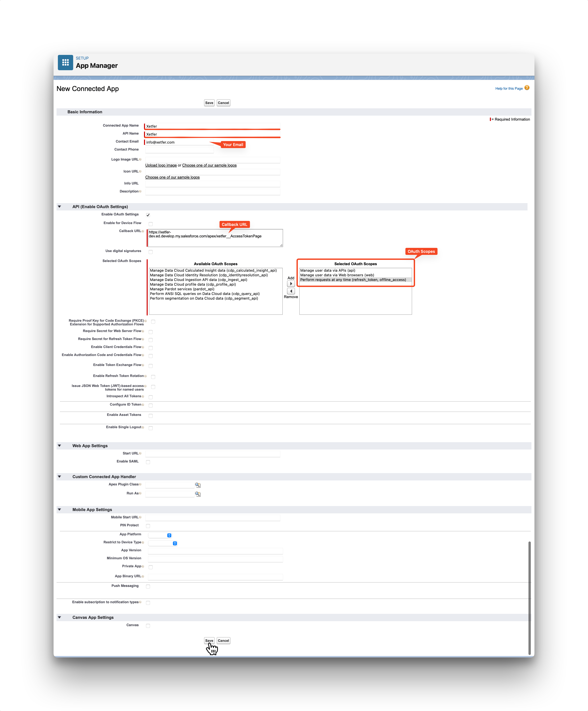Open the Run As lookup icon
Screen dimensions: 588x711
coord(198,494)
